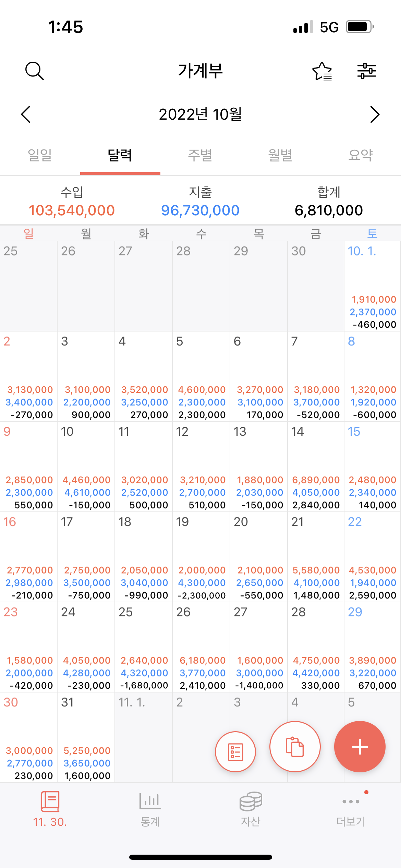The width and height of the screenshot is (401, 868).
Task: Open the search magnifier icon
Action: (35, 71)
